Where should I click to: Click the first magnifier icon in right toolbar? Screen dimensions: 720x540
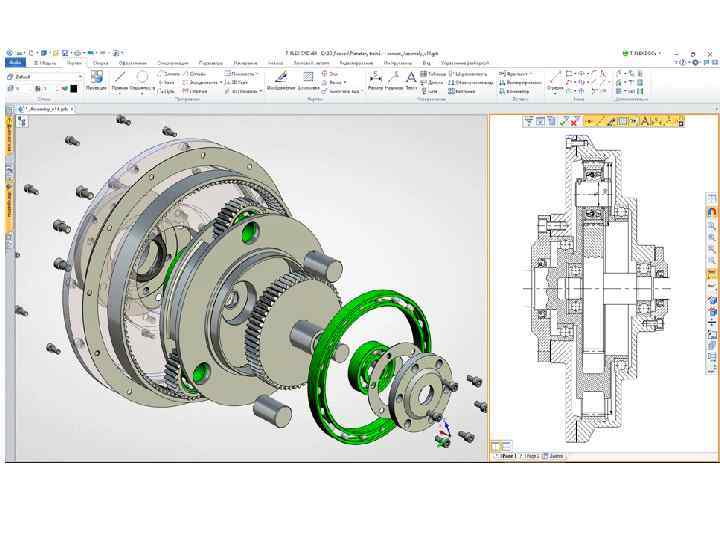coord(712,225)
